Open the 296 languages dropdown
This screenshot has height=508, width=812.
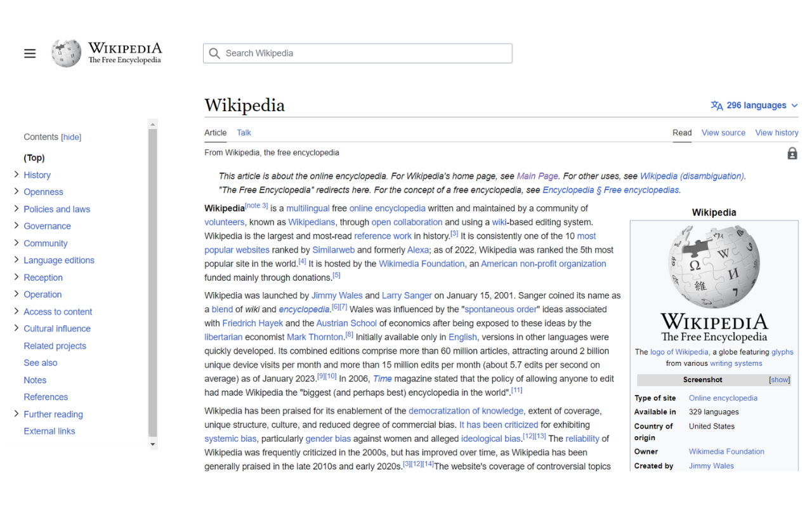tap(754, 105)
